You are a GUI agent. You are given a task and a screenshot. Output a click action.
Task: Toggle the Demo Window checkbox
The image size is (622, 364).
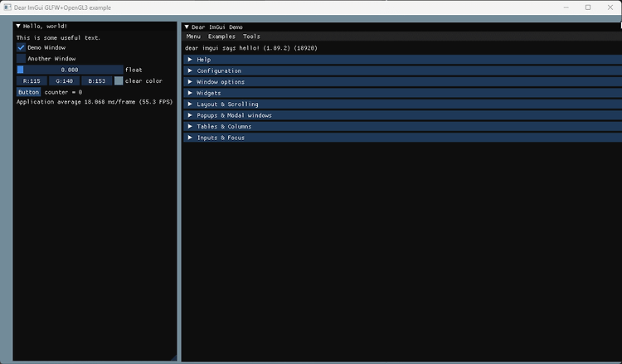21,47
